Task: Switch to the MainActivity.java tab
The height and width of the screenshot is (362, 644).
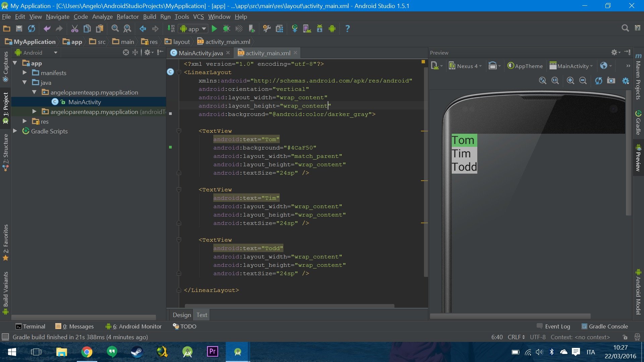Action: tap(200, 53)
